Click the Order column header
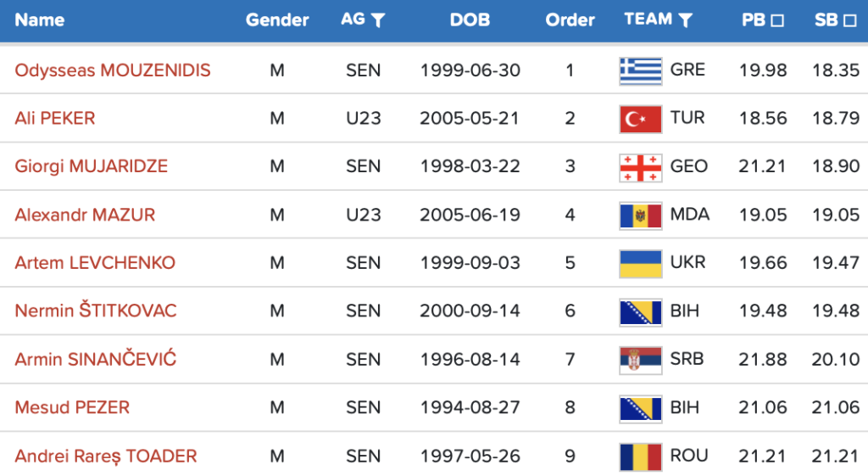Viewport: 868px width, 476px height. tap(570, 20)
